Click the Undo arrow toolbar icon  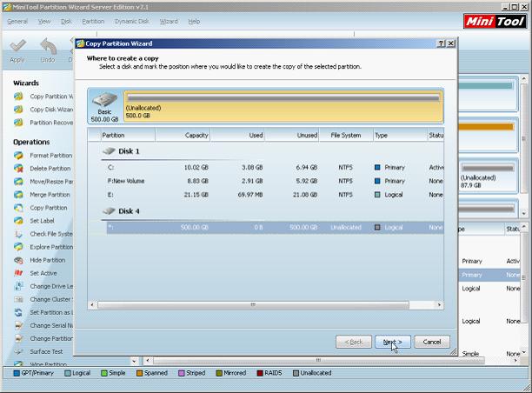tap(48, 46)
